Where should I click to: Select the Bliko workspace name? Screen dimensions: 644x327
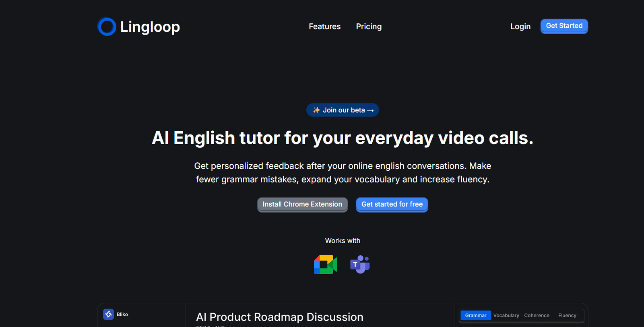click(122, 315)
